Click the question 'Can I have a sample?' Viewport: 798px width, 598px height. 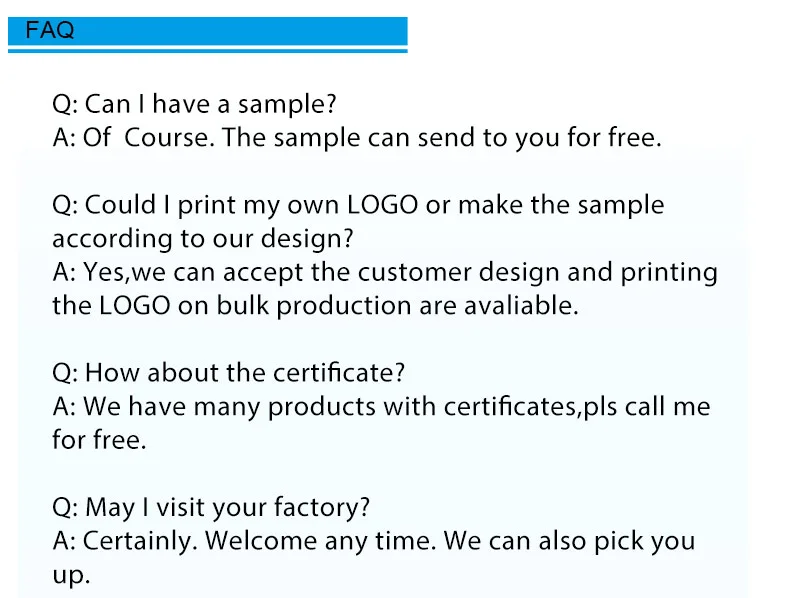[x=194, y=103]
